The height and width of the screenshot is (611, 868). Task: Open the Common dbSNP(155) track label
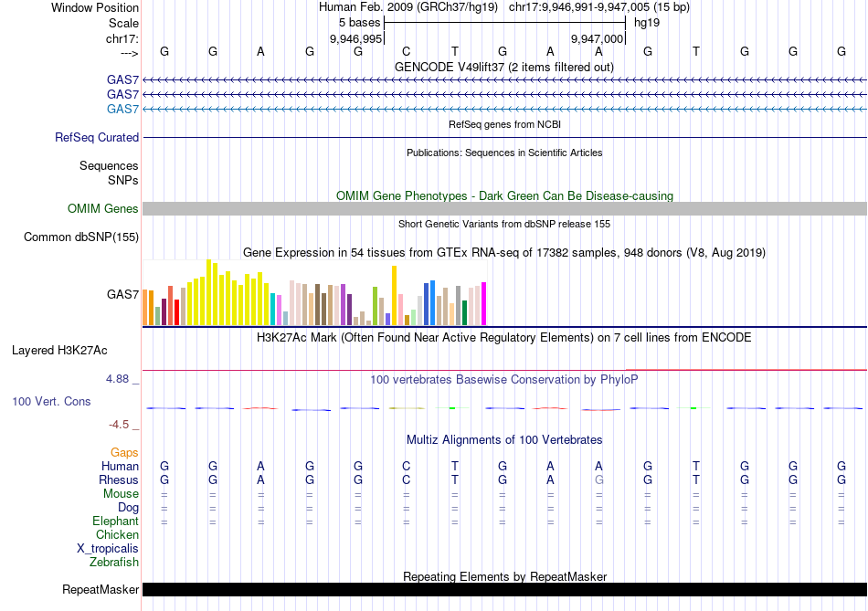(81, 237)
